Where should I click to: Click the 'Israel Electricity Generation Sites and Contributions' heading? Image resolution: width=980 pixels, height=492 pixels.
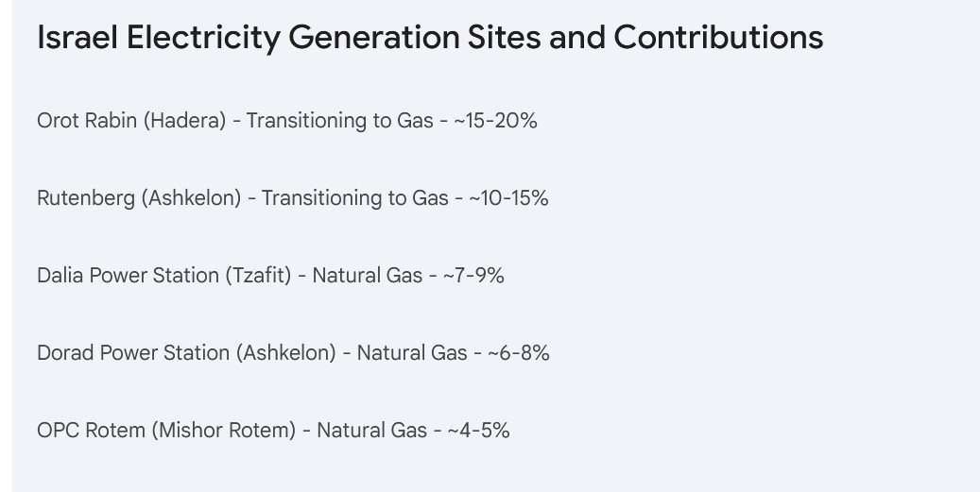pos(430,38)
